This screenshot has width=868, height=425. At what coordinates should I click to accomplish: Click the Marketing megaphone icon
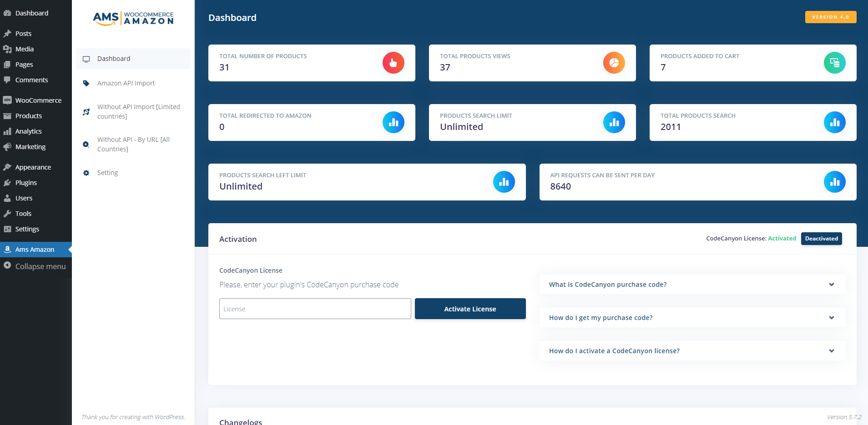[7, 147]
